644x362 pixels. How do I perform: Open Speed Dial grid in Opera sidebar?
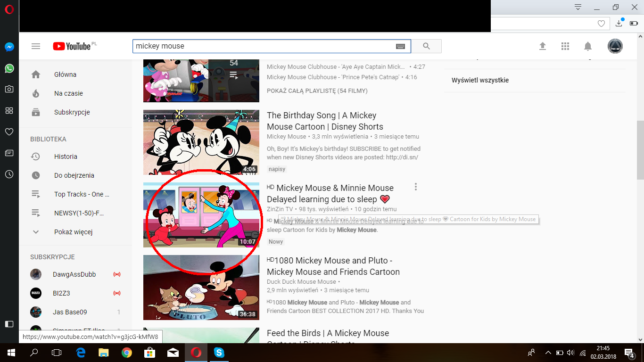[9, 111]
